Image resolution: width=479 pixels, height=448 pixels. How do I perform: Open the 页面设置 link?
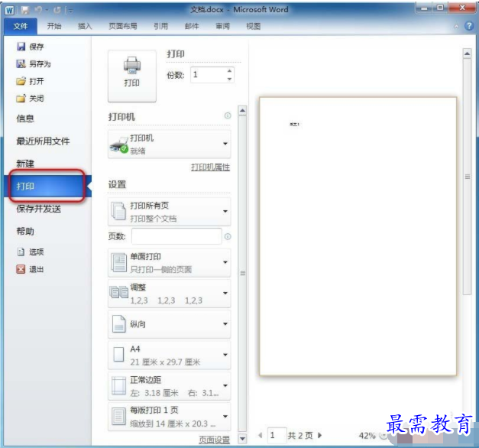click(x=215, y=440)
